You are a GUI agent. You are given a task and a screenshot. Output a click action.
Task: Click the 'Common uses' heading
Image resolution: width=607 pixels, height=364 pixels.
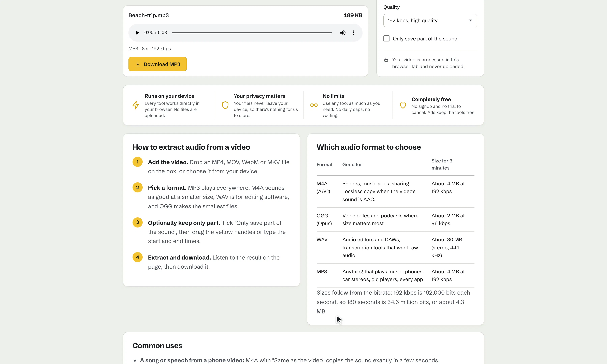(157, 346)
